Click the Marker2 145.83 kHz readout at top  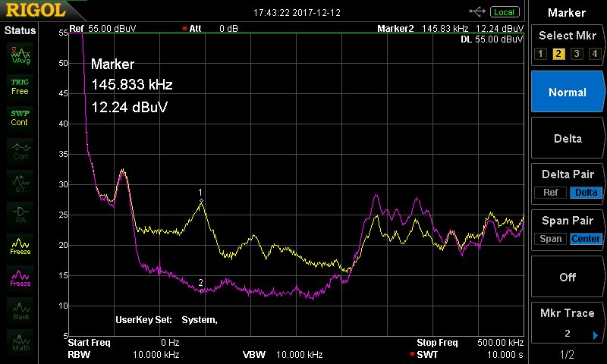[x=450, y=29]
